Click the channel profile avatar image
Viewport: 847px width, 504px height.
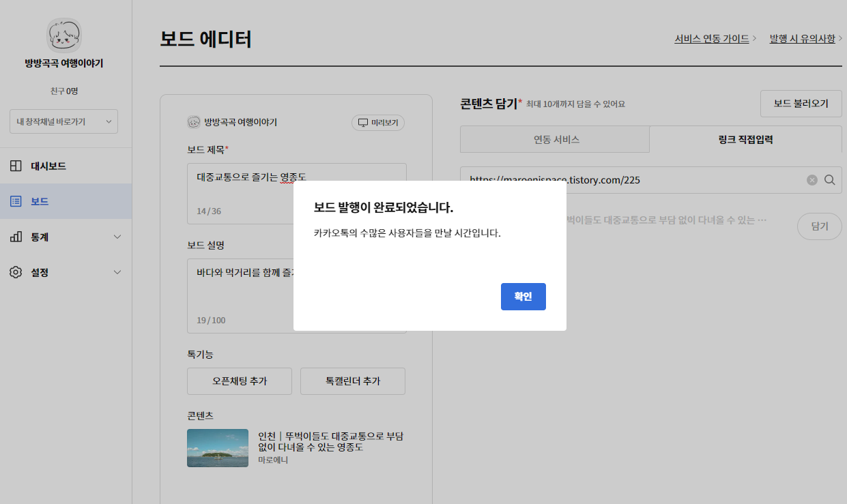[65, 34]
